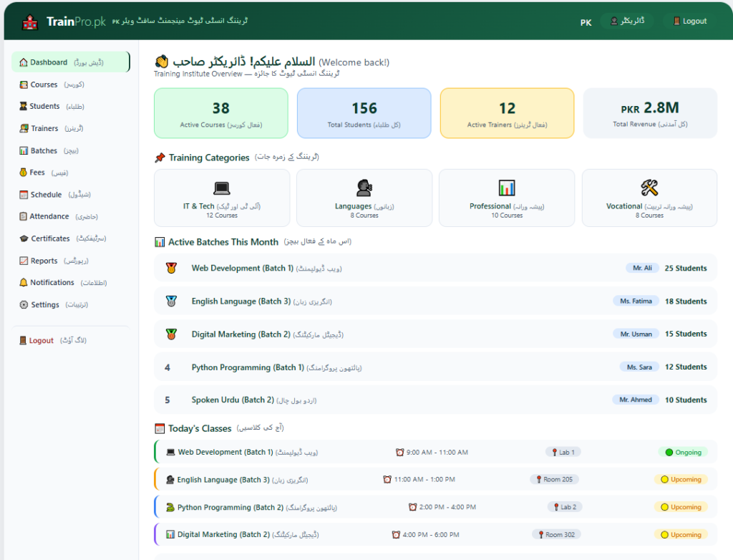Viewport: 733px width, 560px height.
Task: Click the Students icon in sidebar
Action: 23,106
